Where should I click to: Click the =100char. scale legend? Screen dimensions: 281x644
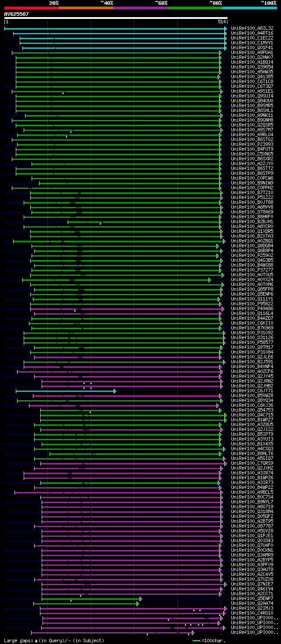(x=209, y=640)
